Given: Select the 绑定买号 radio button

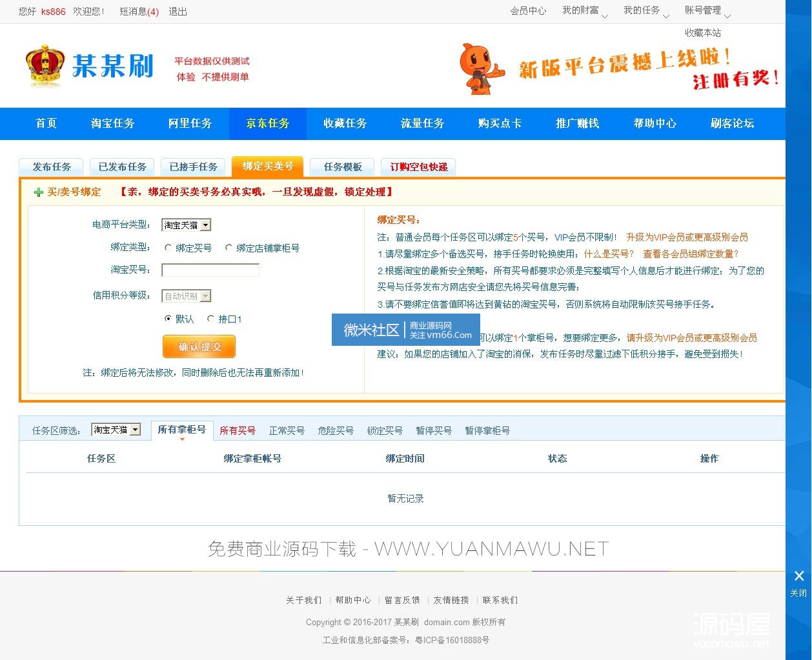Looking at the screenshot, I should pyautogui.click(x=168, y=248).
